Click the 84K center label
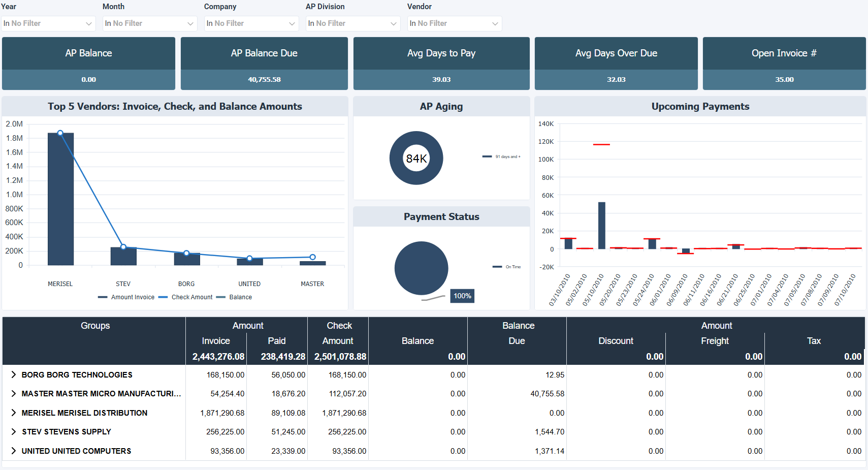The image size is (868, 470). 416,159
